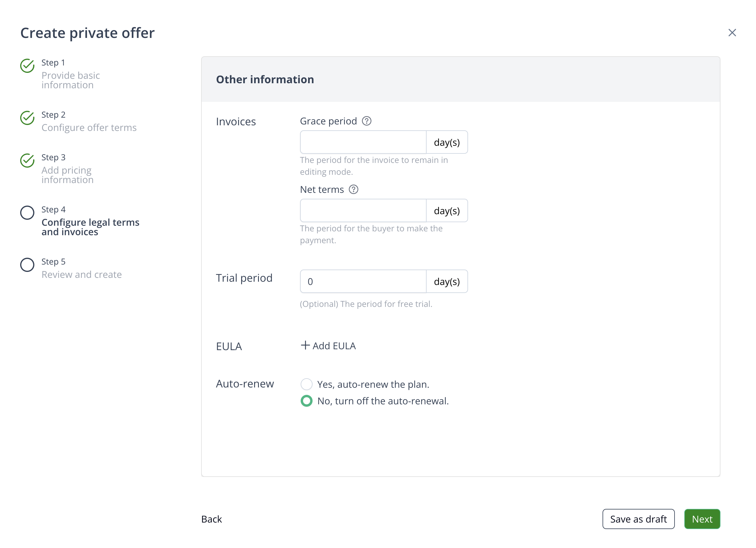Click the Step 2 completed checkmark icon
Screen dimensions: 756x548
[x=27, y=118]
